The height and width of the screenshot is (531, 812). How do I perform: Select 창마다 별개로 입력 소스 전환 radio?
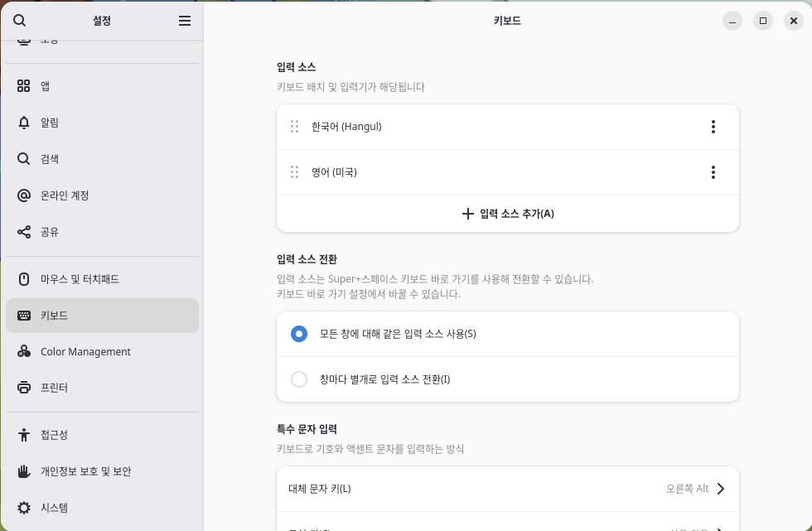[x=299, y=379]
